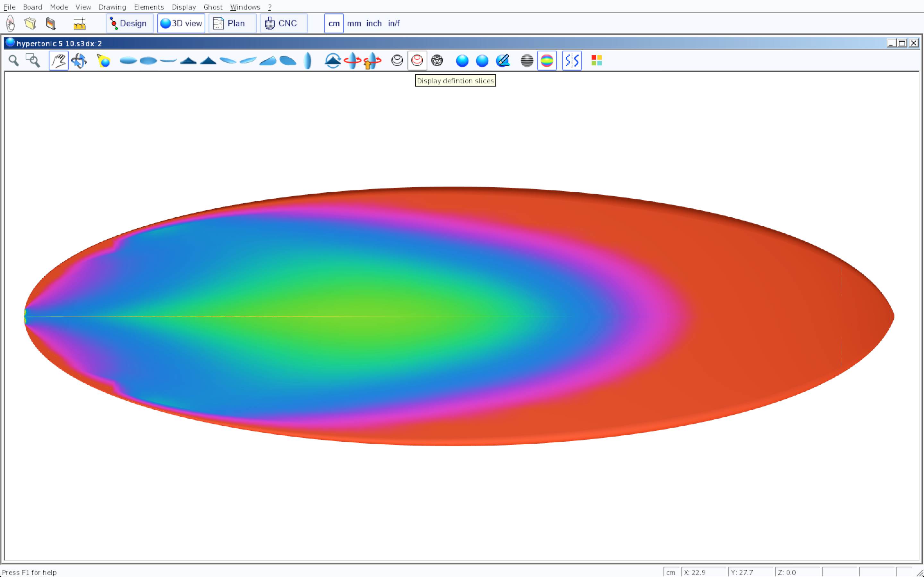Set units to inch
Image resolution: width=924 pixels, height=577 pixels.
(374, 23)
